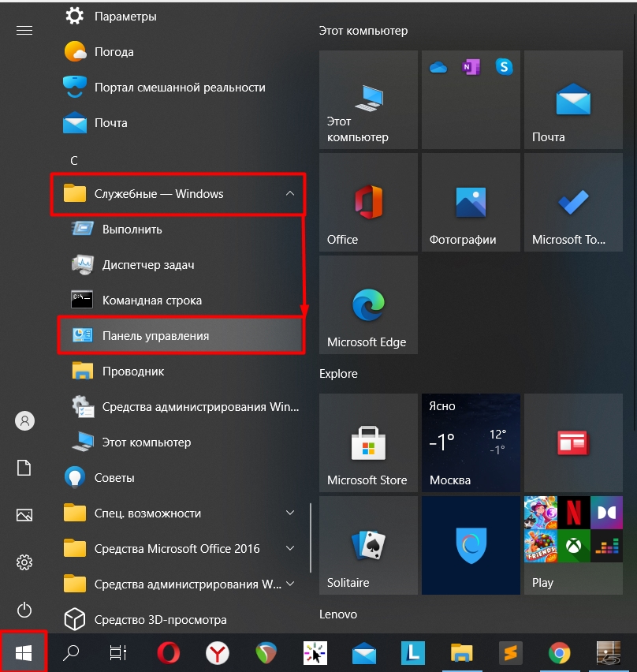
Task: Expand the Спец. возможности folder
Action: 178,513
